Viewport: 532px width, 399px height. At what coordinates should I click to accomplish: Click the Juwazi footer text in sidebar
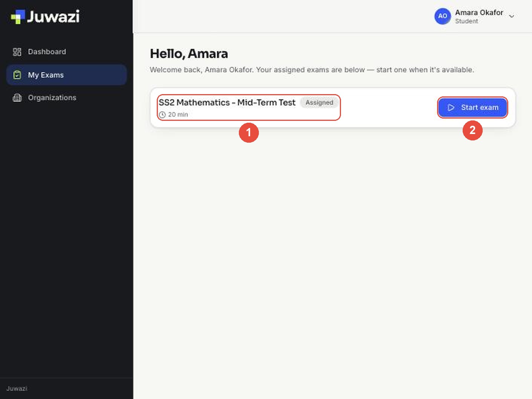click(x=17, y=388)
